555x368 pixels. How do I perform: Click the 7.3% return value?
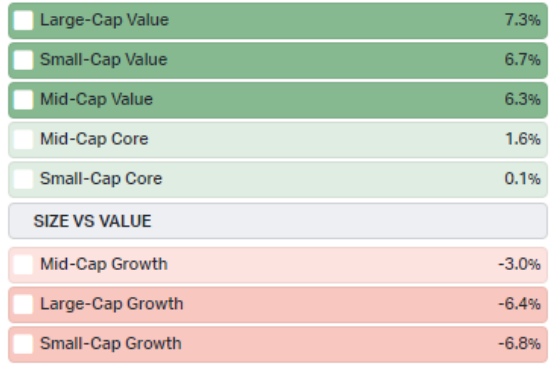523,20
